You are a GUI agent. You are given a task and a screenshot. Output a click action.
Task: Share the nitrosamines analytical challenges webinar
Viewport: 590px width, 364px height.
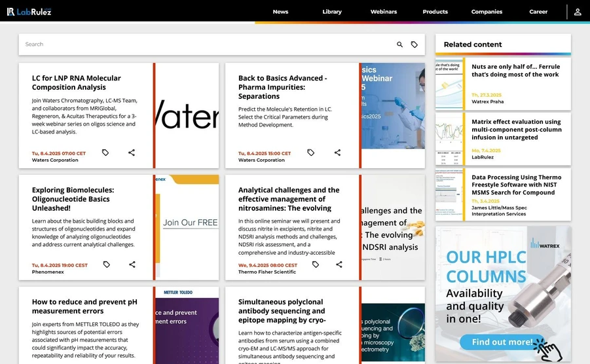(x=339, y=264)
